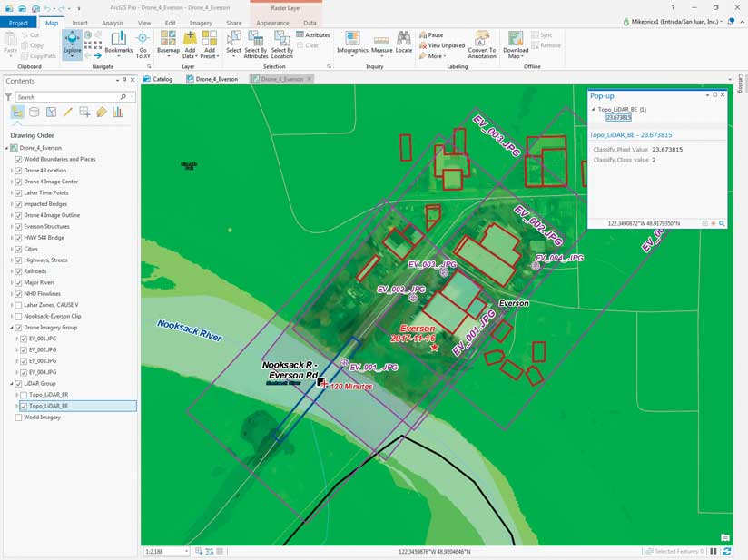
Task: Enable Lahar Zones, CAUSE V layer
Action: 18,305
